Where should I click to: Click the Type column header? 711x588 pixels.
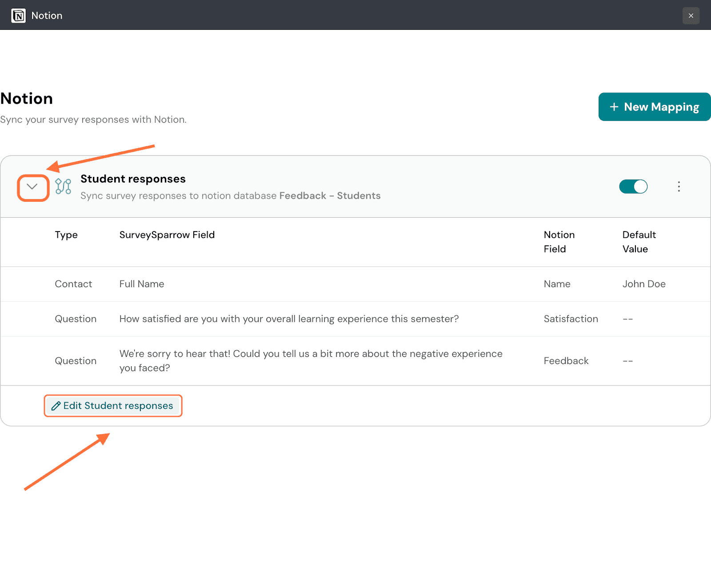[66, 235]
